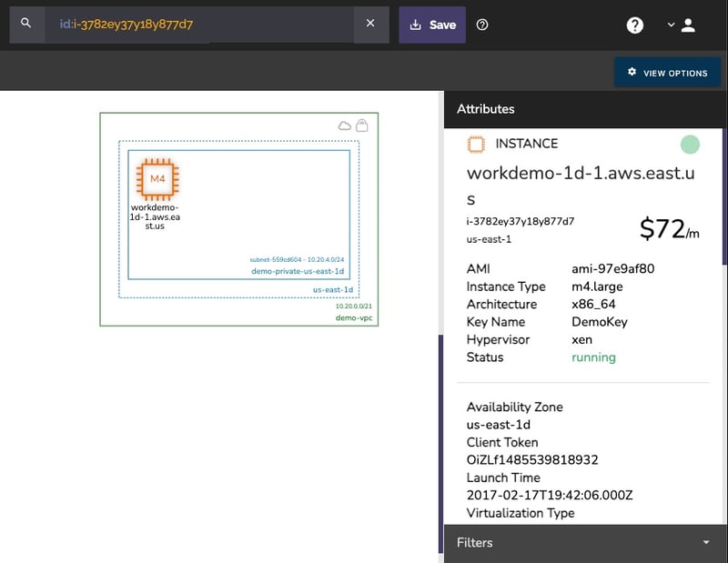Select the us-east-1d availability zone label
The height and width of the screenshot is (563, 728).
tap(332, 290)
